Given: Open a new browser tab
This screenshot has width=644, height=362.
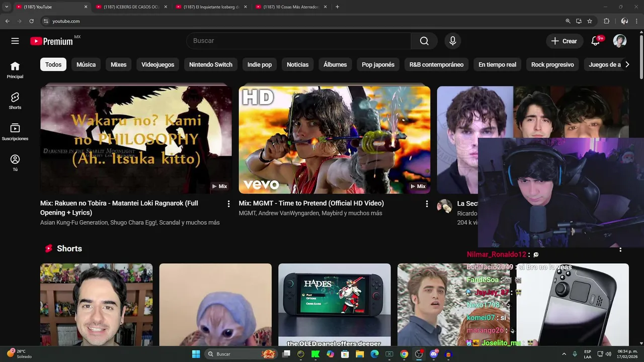Looking at the screenshot, I should click(x=337, y=7).
